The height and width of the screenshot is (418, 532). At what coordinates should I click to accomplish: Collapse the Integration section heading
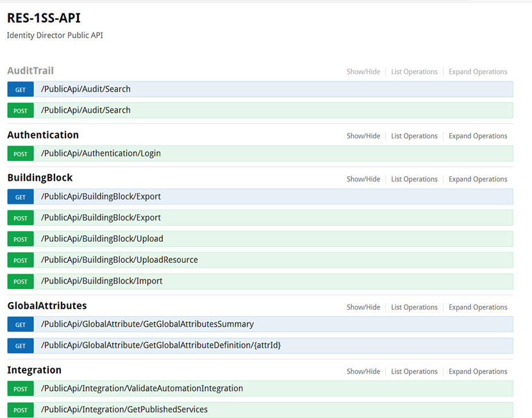tap(34, 370)
